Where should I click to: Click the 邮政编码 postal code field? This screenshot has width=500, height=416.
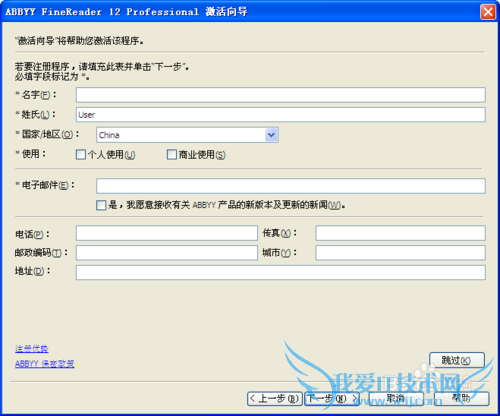coord(167,253)
